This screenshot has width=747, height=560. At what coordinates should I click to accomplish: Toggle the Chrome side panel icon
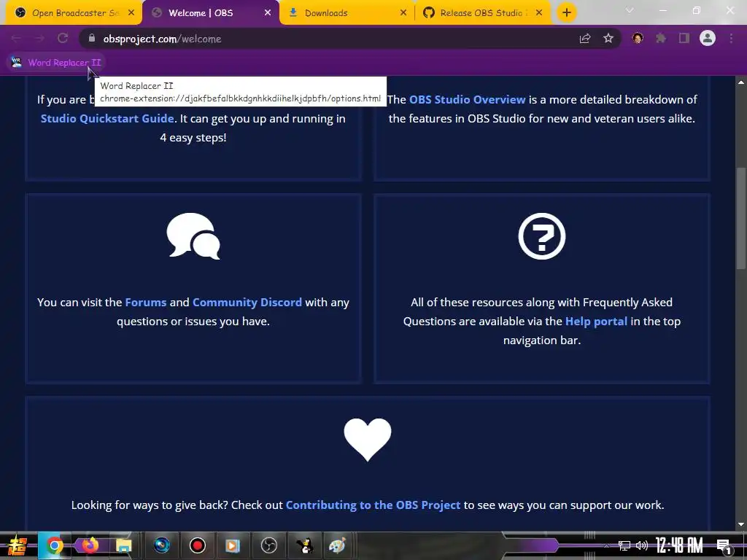pos(684,38)
